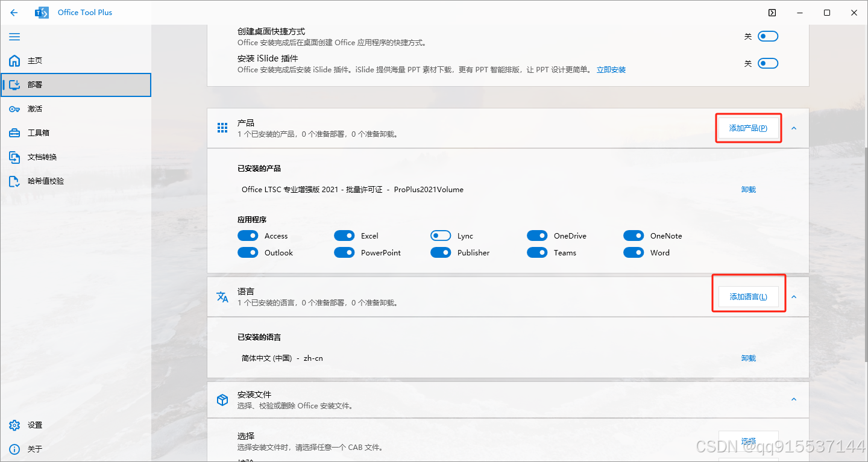The image size is (868, 462).
Task: Open the command console icon in title bar
Action: click(772, 13)
